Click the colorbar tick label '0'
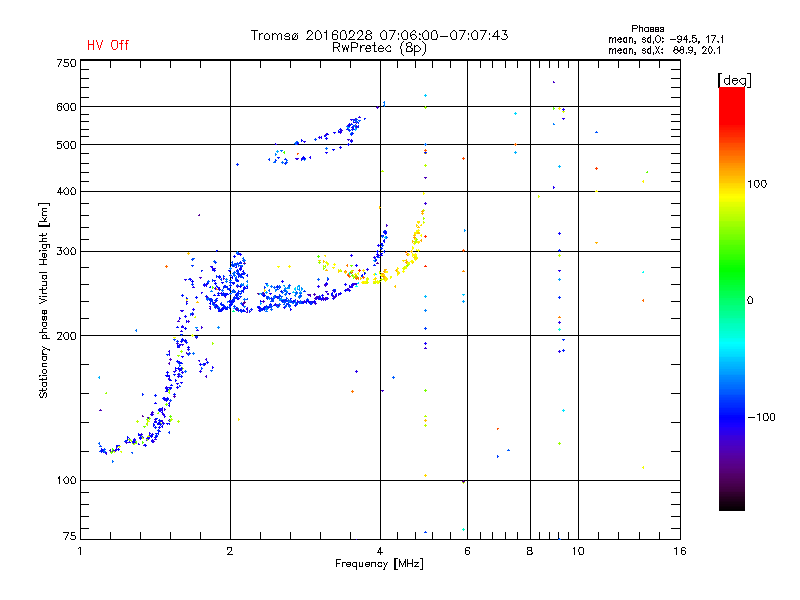 750,301
